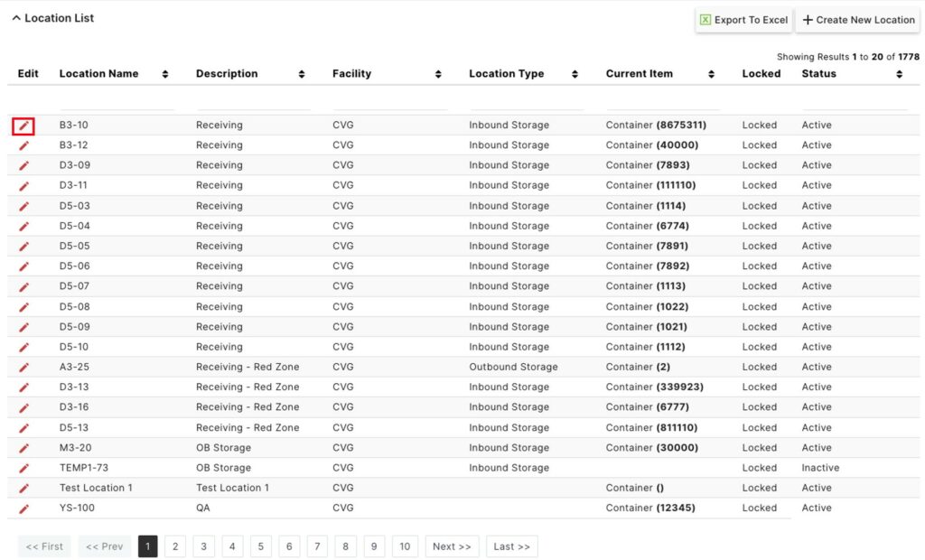Edit location D3-16
925x560 pixels.
point(23,407)
